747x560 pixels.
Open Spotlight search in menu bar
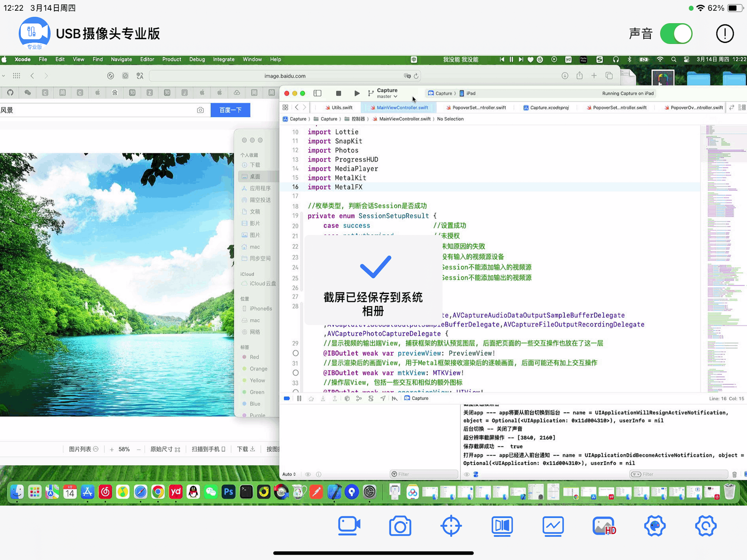(673, 59)
